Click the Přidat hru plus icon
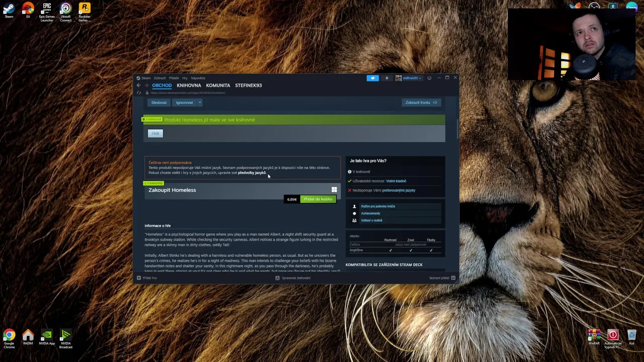This screenshot has width=644, height=362. [139, 278]
